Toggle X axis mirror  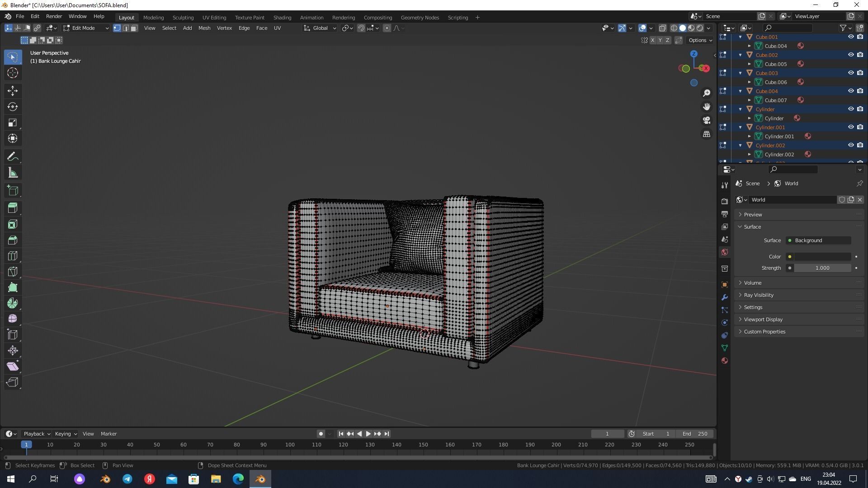tap(652, 40)
